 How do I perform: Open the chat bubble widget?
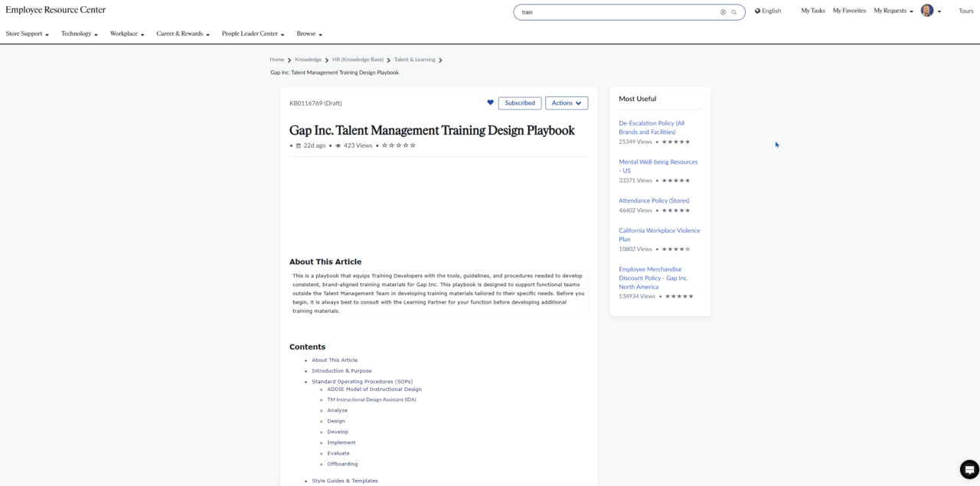coord(969,469)
